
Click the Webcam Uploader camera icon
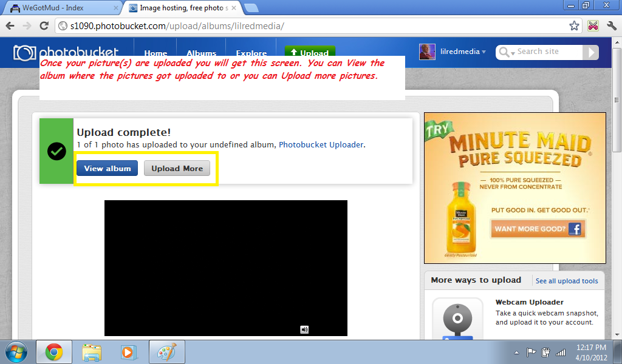tap(457, 318)
